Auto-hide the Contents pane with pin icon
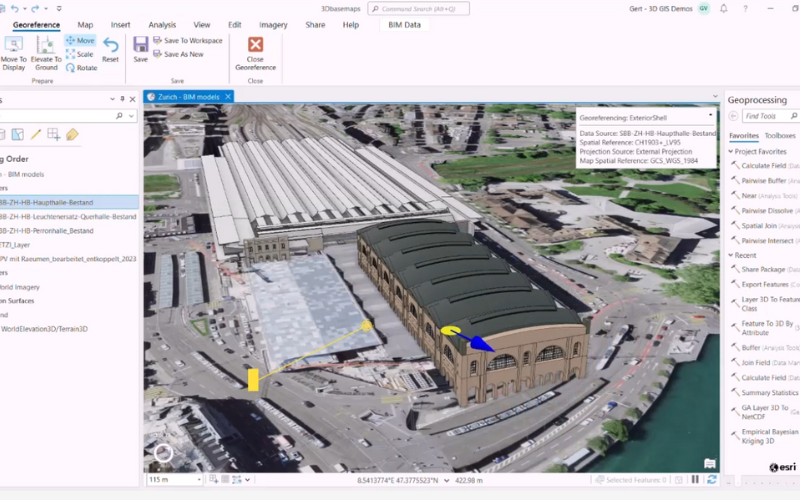The width and height of the screenshot is (800, 500). tap(123, 99)
